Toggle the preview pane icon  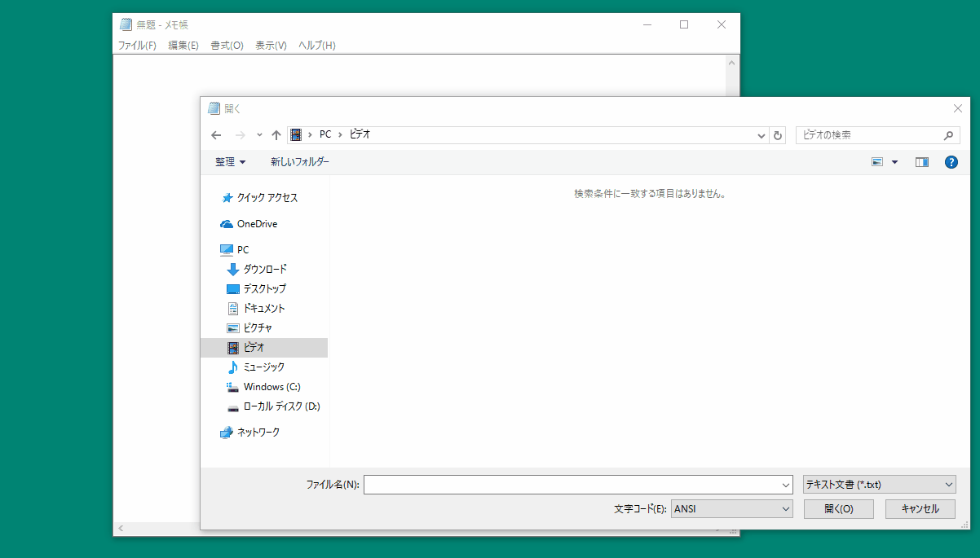(922, 162)
